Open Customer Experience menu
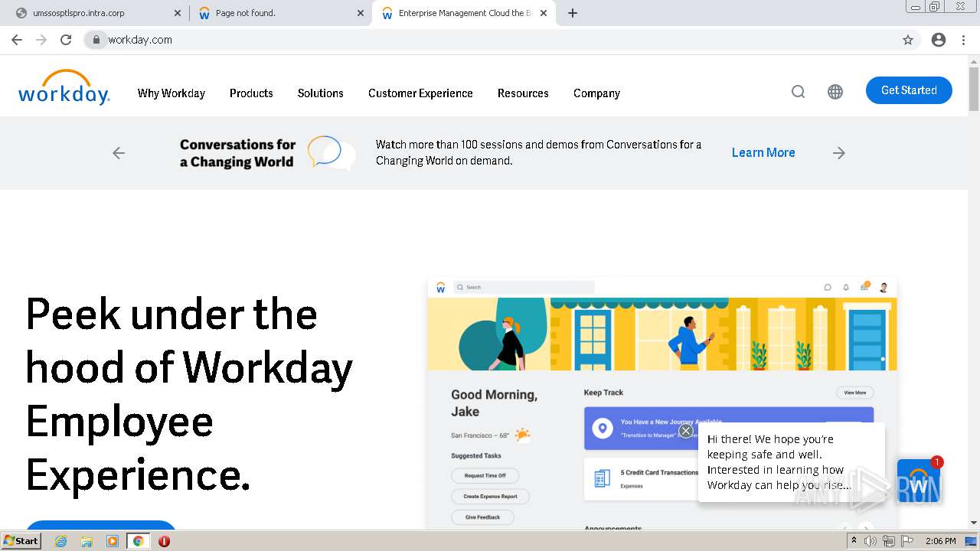The image size is (980, 551). click(420, 93)
